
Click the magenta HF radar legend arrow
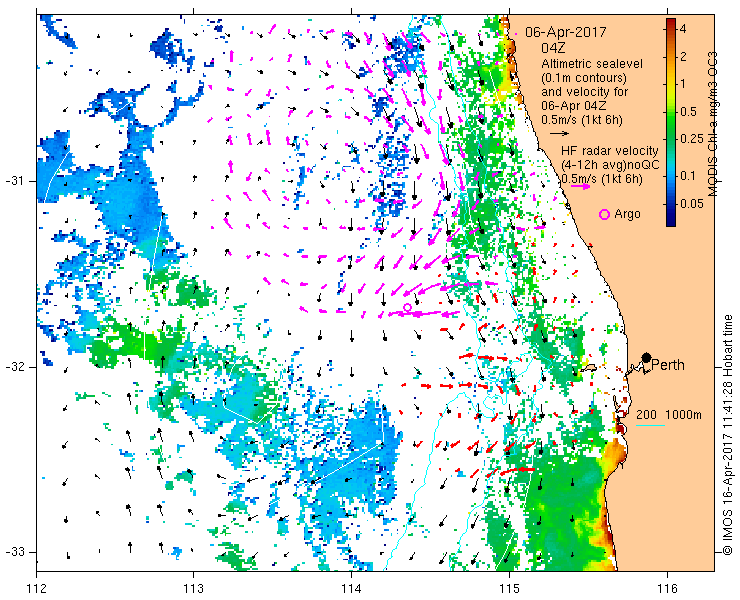[580, 186]
